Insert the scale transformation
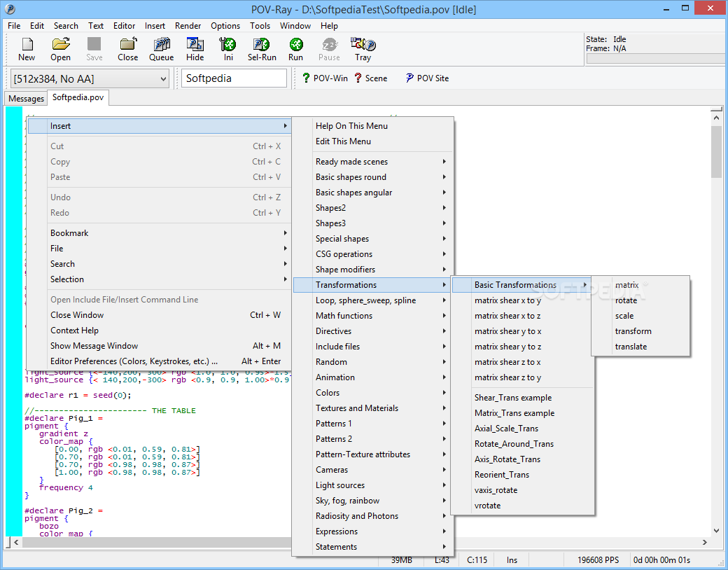Viewport: 728px width, 570px height. [640, 315]
